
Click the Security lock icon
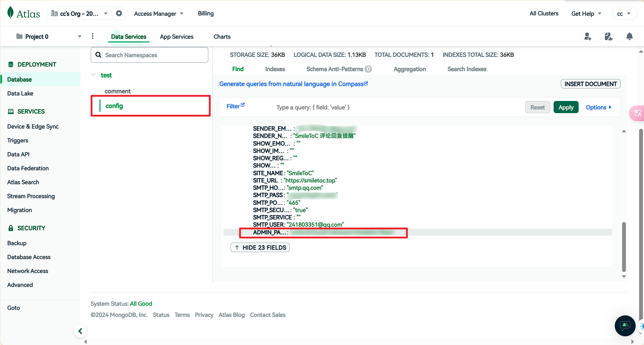click(x=11, y=228)
